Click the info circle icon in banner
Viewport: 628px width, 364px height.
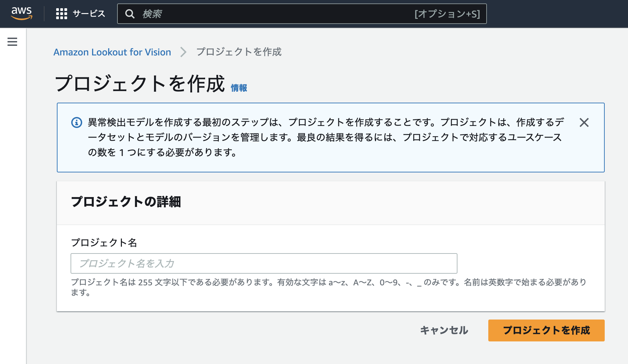[x=77, y=122]
